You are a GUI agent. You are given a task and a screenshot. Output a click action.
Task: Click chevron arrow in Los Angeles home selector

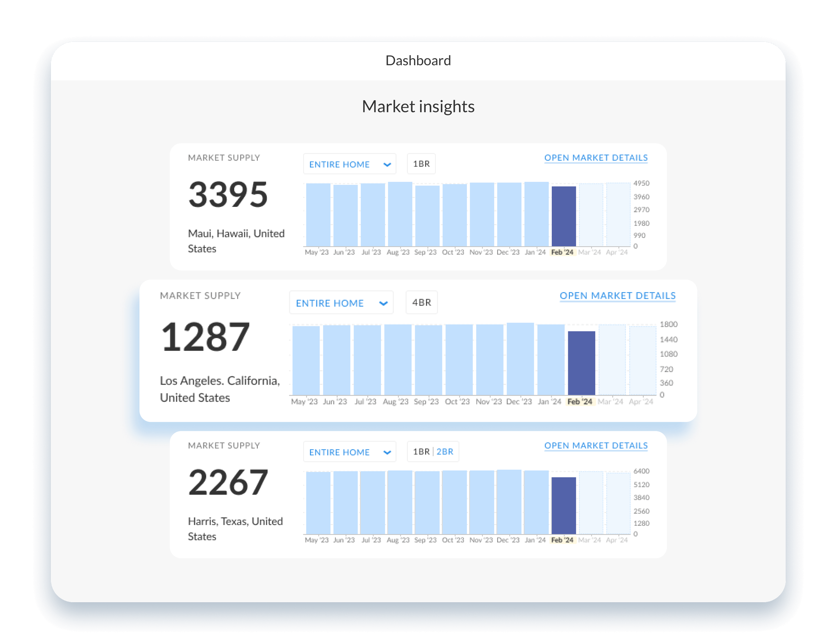coord(383,303)
